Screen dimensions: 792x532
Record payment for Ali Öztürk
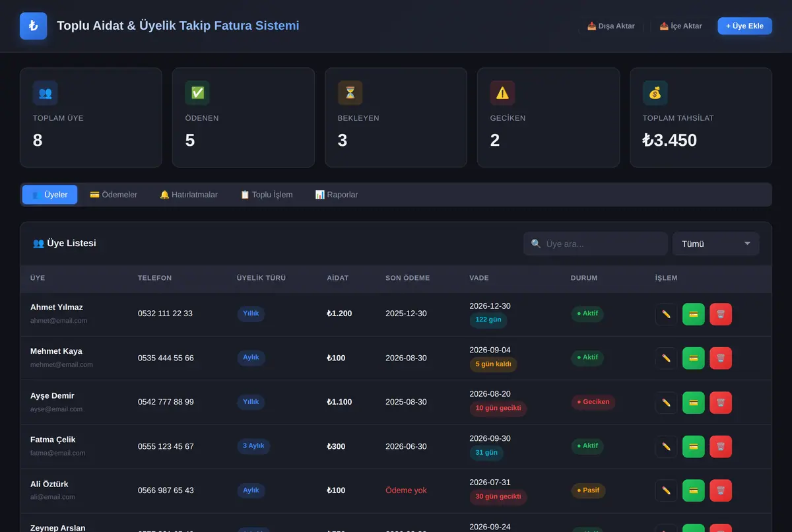coord(694,490)
